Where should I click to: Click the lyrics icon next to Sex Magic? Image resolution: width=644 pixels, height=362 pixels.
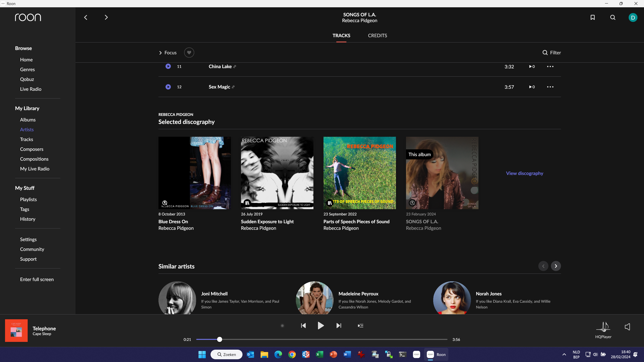click(x=233, y=87)
